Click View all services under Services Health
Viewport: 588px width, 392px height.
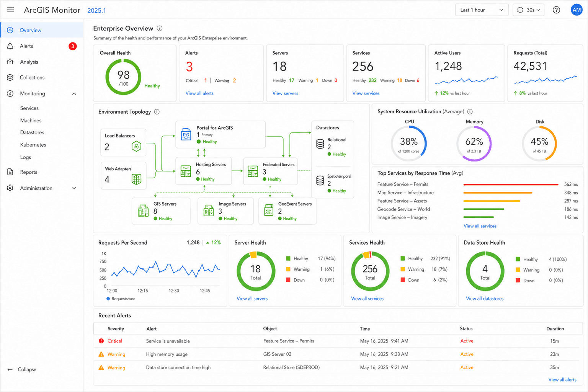pyautogui.click(x=367, y=299)
